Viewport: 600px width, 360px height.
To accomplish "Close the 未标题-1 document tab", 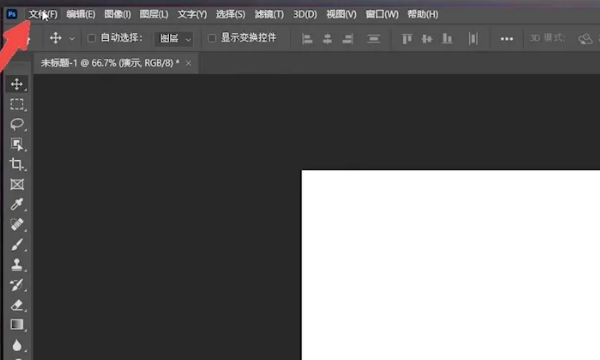I will tap(188, 63).
